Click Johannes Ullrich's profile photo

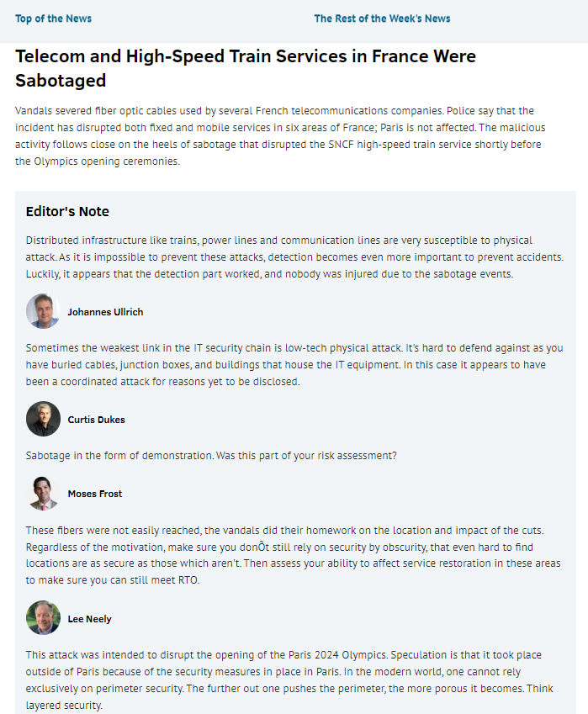[x=42, y=311]
